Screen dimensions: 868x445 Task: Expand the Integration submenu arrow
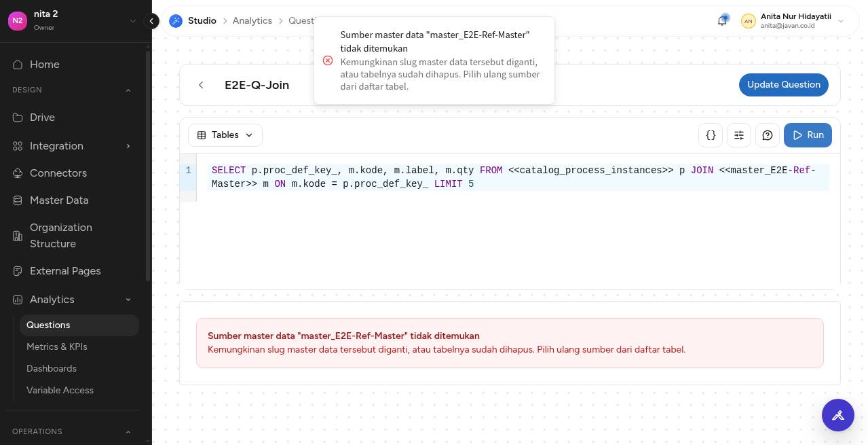(128, 146)
